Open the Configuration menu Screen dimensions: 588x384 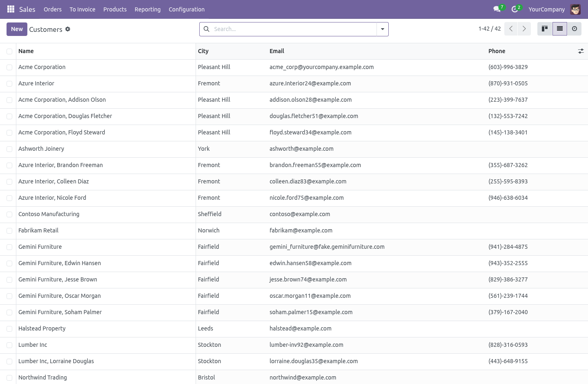pyautogui.click(x=187, y=9)
